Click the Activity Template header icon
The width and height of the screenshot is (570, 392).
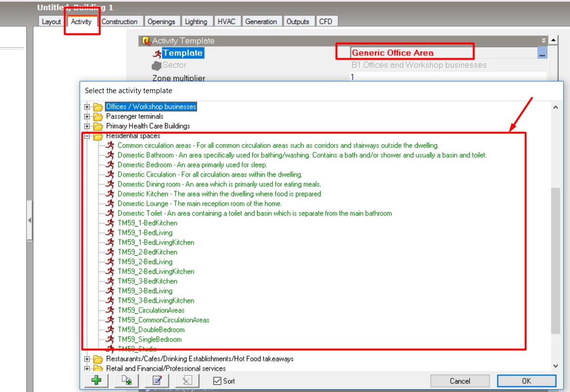pos(146,41)
